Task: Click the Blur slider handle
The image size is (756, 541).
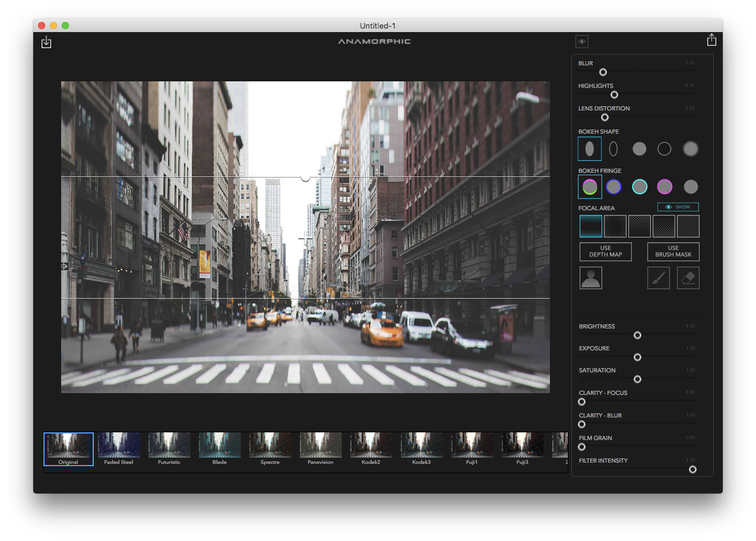Action: pyautogui.click(x=603, y=72)
